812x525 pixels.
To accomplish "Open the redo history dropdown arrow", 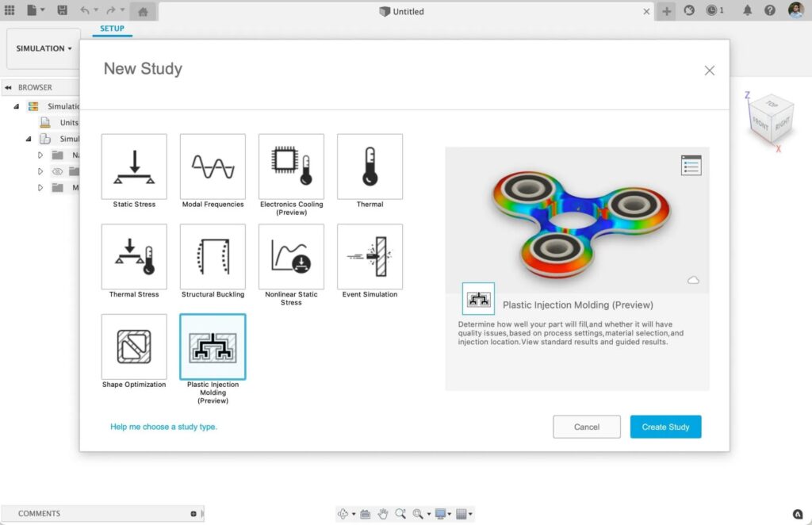I will pyautogui.click(x=123, y=10).
